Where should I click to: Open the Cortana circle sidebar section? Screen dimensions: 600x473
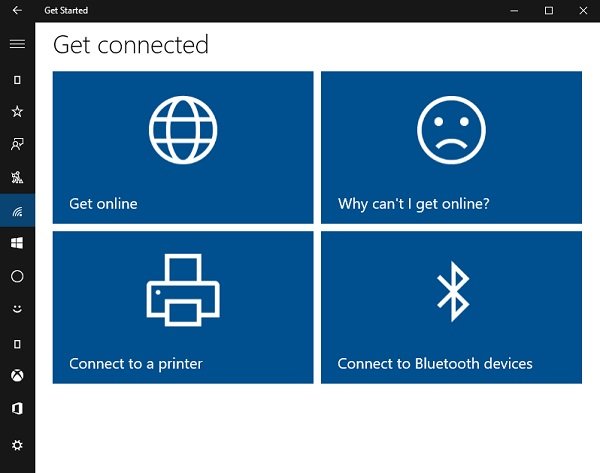[17, 276]
